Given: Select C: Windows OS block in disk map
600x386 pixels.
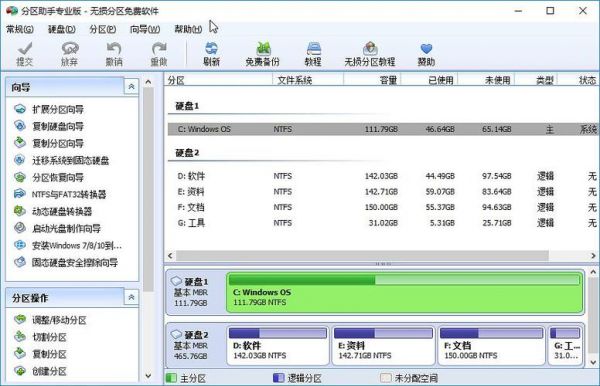Looking at the screenshot, I should 404,293.
